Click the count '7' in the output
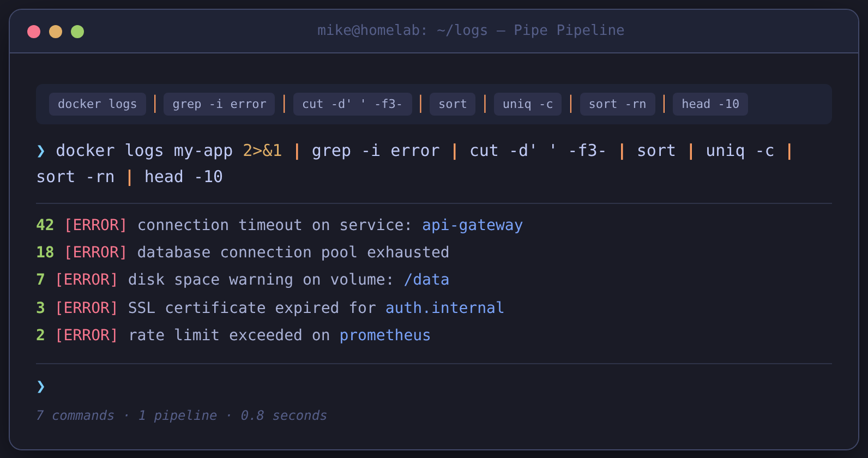This screenshot has height=458, width=868. pos(40,280)
